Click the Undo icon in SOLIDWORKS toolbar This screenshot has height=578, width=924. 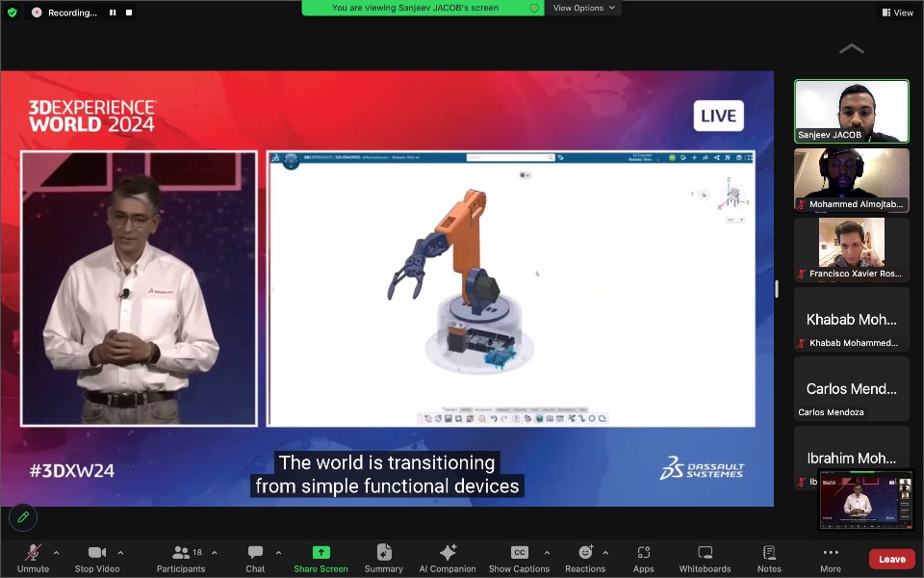point(494,419)
